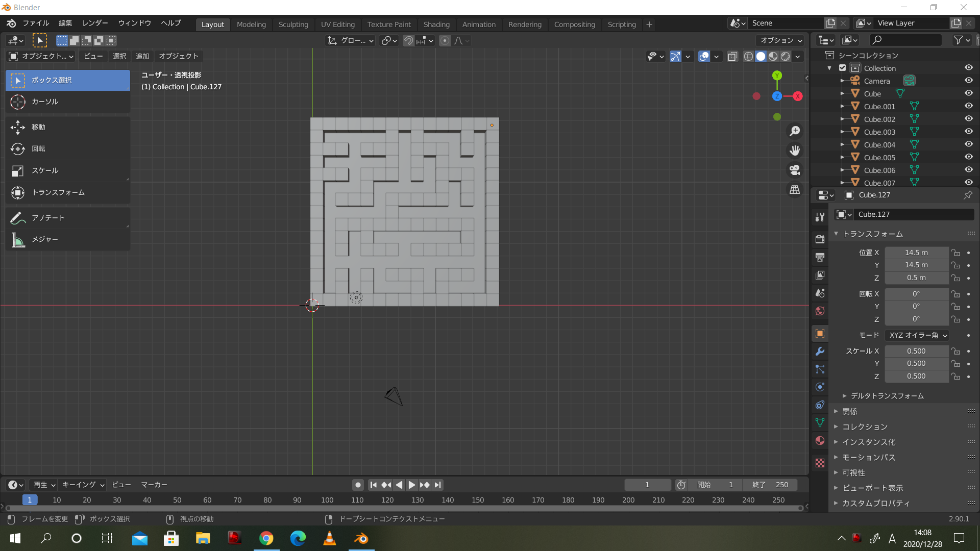
Task: Toggle proportional editing in the header
Action: point(445,40)
